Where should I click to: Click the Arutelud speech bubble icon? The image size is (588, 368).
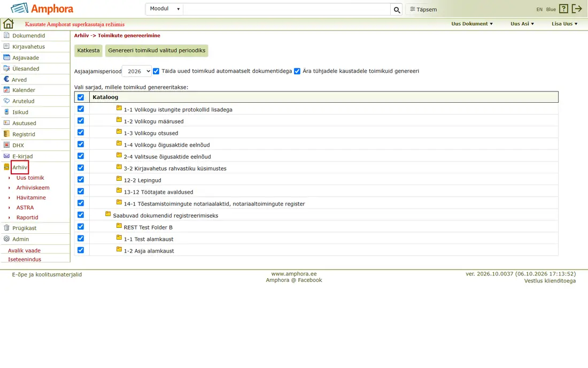tap(6, 101)
